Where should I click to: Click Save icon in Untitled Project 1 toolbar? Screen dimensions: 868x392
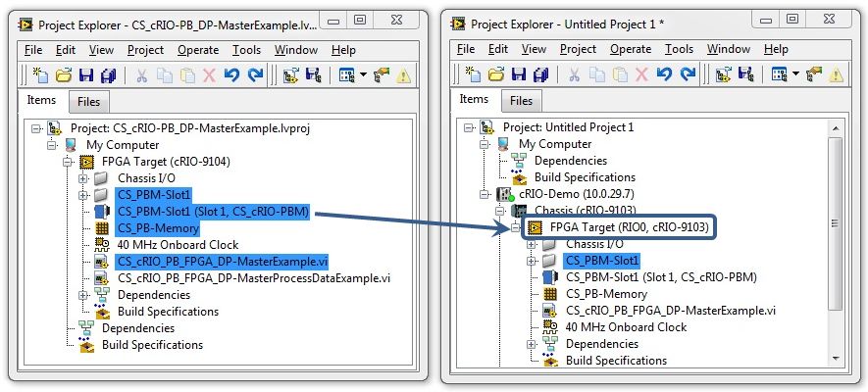pos(518,74)
